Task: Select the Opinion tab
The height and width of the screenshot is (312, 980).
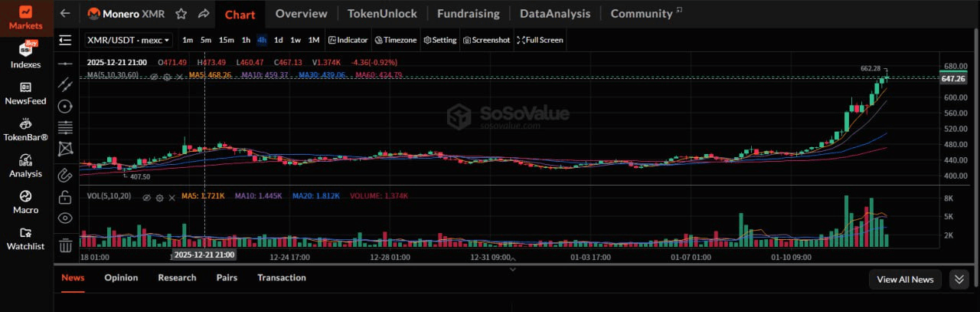Action: [121, 278]
